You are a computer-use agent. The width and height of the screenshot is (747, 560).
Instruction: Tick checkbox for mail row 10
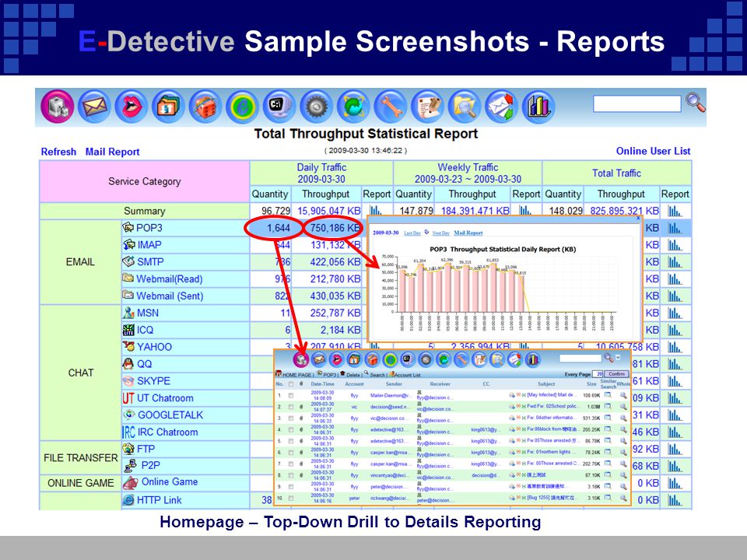coord(291,498)
